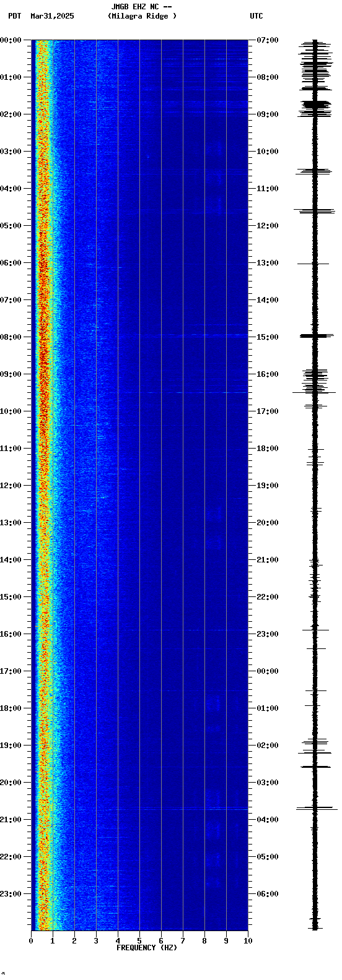Screen dimensions: 342x980
Task: Select the 21:00 label on UTC axis
Action: click(x=268, y=560)
